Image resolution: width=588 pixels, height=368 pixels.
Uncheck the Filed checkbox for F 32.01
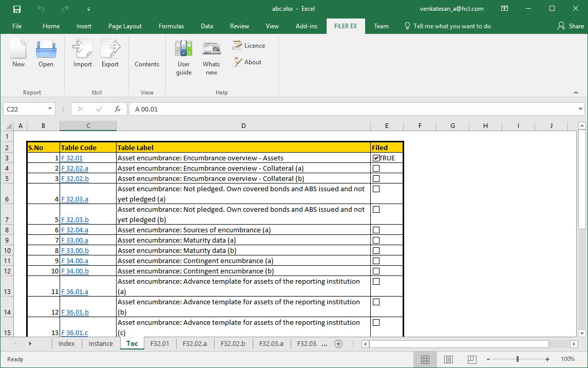(376, 158)
